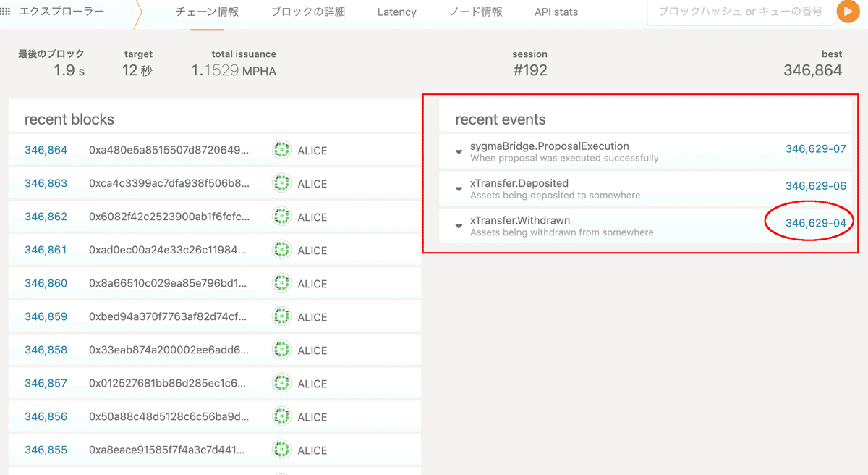Open block 346,860 link
This screenshot has width=868, height=475.
pos(46,283)
